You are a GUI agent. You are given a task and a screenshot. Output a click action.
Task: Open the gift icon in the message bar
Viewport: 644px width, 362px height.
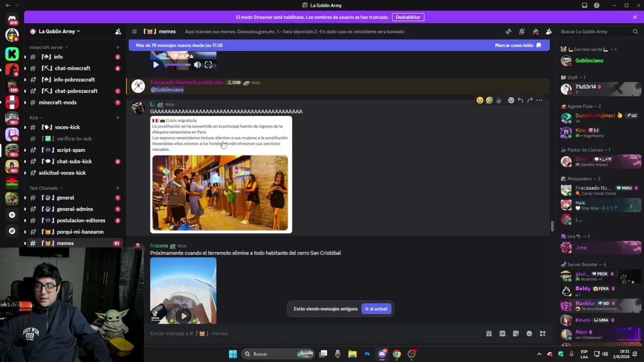coord(489,333)
